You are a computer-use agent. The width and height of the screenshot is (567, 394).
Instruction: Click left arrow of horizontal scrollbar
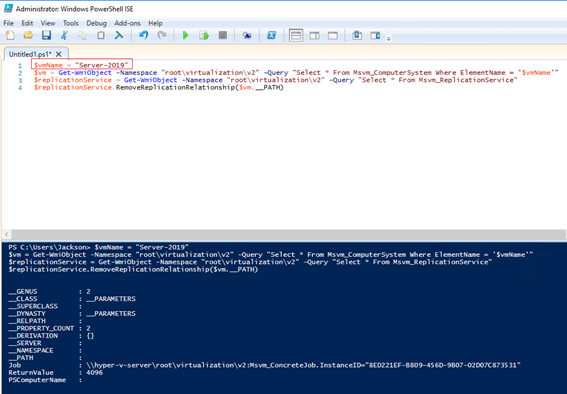tap(7, 234)
